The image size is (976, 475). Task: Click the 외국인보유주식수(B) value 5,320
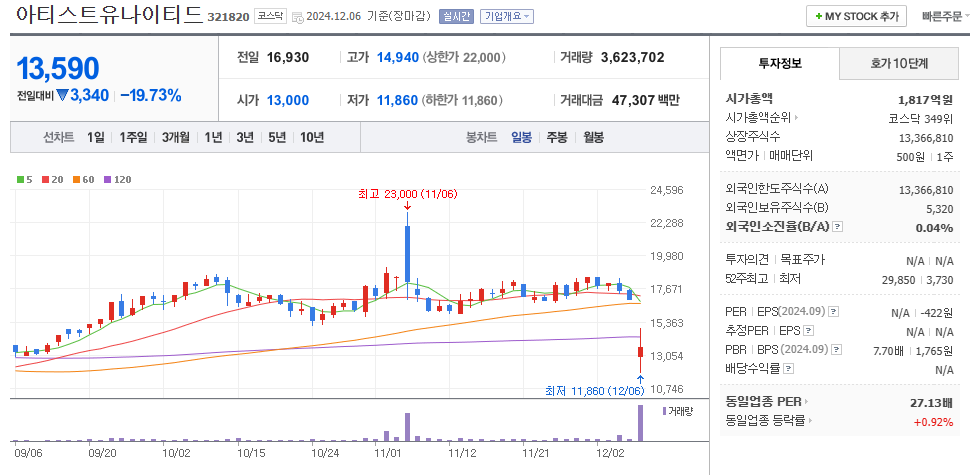[x=940, y=209]
